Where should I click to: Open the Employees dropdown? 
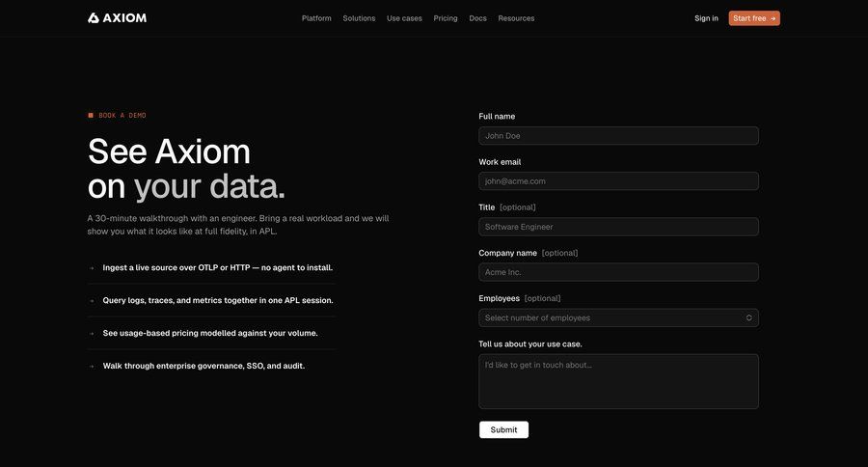click(x=618, y=318)
